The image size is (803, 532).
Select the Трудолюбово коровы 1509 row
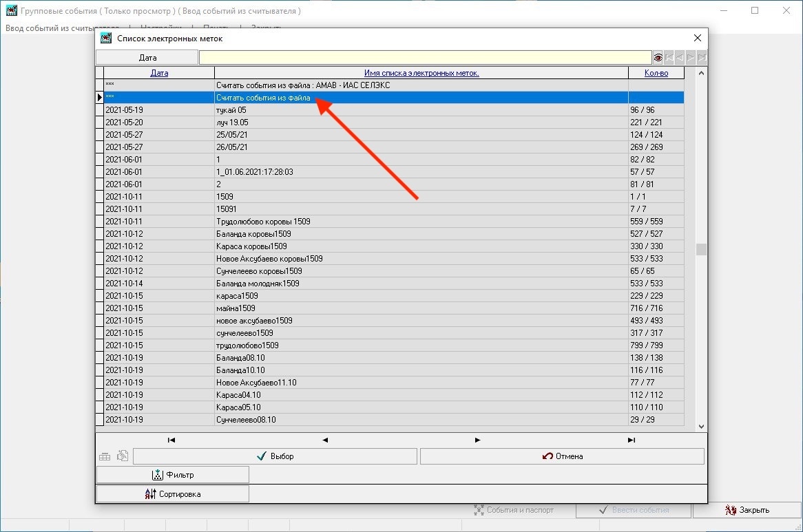(394, 222)
